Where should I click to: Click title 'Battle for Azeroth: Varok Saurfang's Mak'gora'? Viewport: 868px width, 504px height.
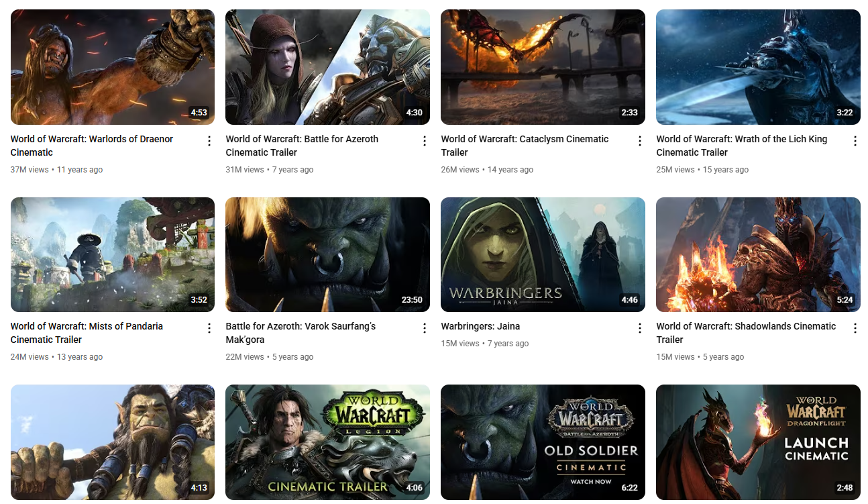click(x=301, y=333)
